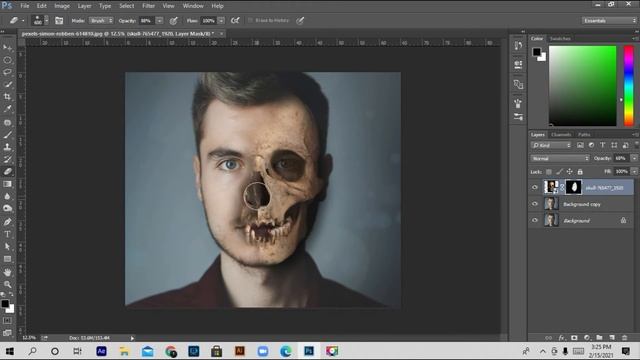Click the Delete layer trash icon
Image resolution: width=640 pixels, height=360 pixels.
point(624,338)
